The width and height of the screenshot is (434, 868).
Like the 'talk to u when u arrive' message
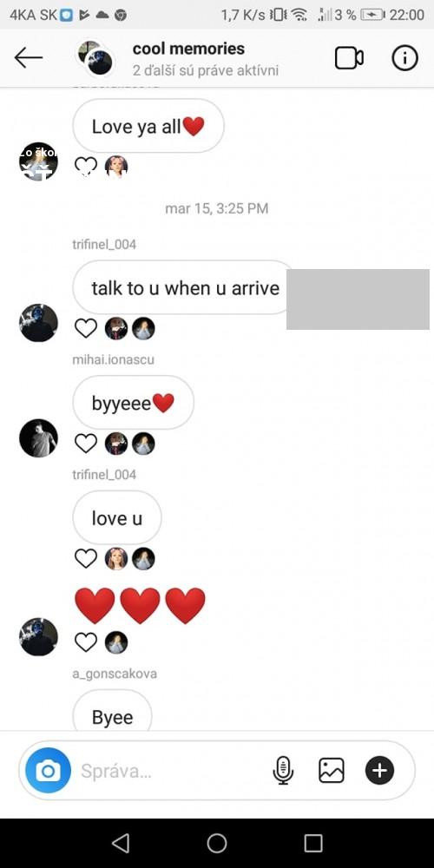tap(86, 328)
